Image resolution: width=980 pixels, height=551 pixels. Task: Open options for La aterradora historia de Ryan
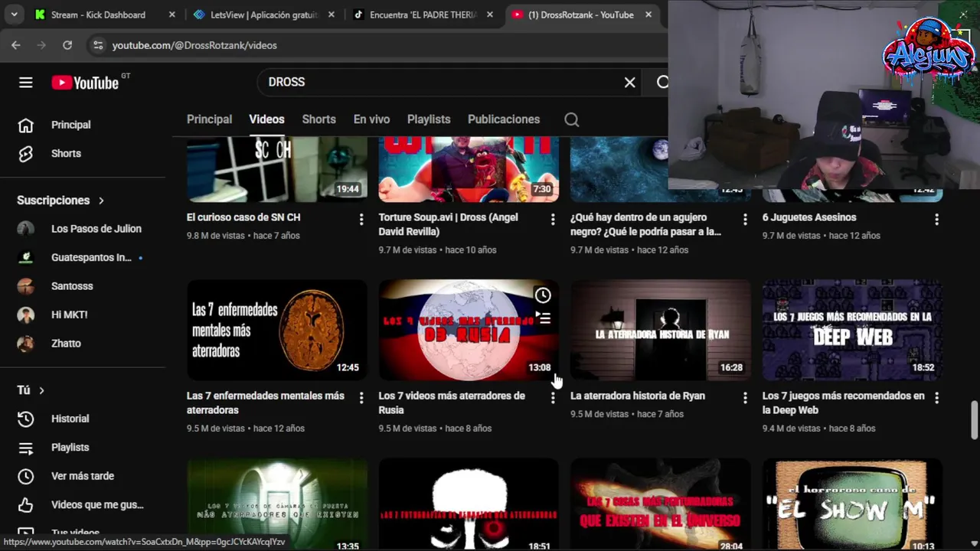[745, 398]
